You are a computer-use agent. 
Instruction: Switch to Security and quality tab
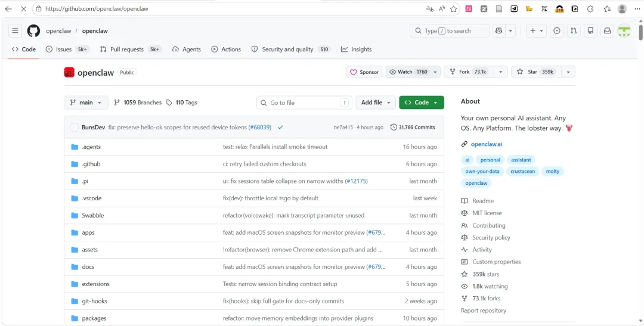[291, 49]
